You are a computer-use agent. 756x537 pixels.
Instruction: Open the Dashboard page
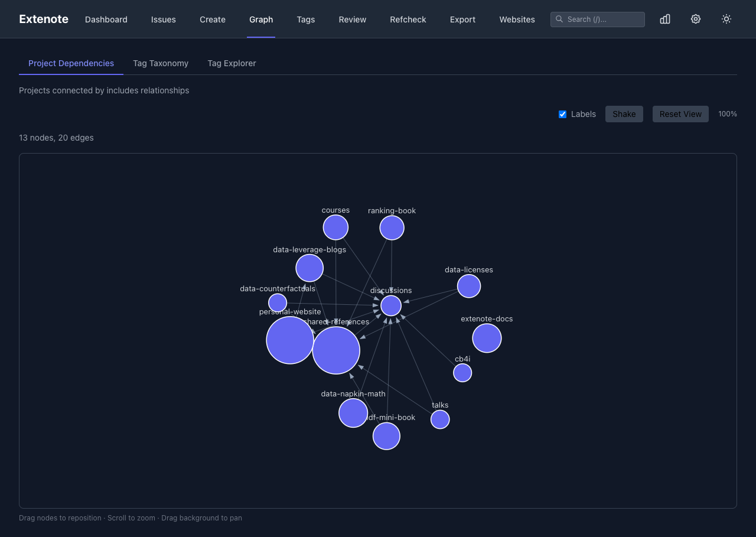(106, 19)
